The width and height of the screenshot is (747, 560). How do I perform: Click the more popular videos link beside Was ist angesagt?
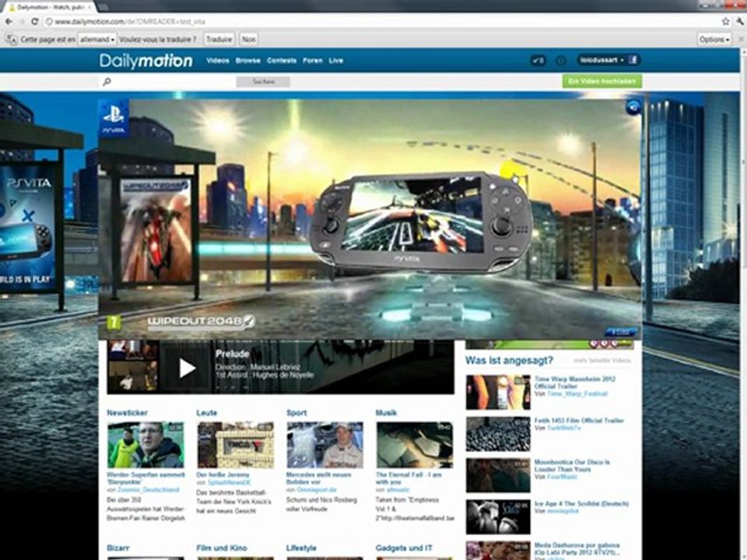(x=601, y=360)
